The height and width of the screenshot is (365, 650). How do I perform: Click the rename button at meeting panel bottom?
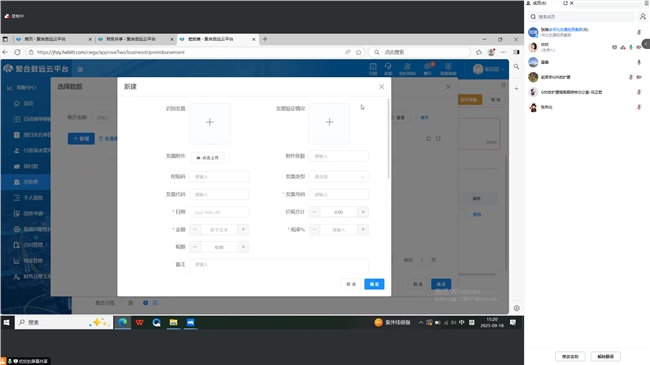tap(570, 356)
